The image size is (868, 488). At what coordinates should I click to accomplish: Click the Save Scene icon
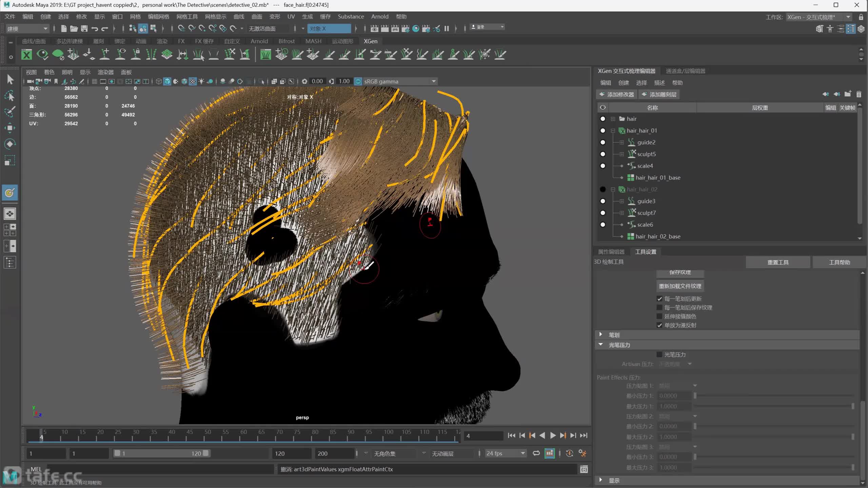point(84,28)
